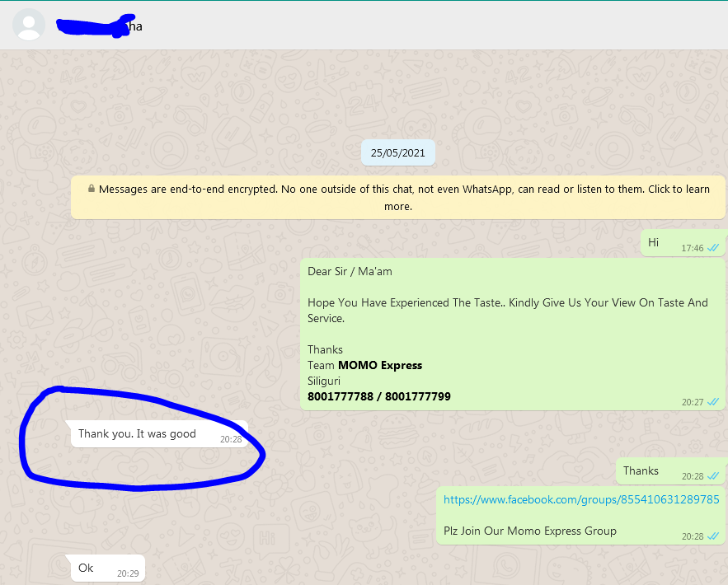
Task: Open the end-to-end encryption notice to learn more
Action: tap(398, 197)
